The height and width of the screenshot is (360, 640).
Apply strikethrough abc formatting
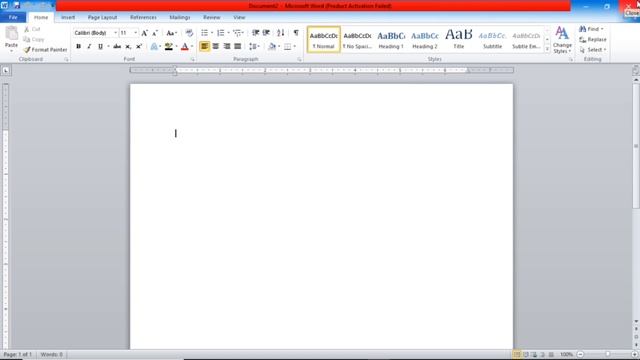117,47
